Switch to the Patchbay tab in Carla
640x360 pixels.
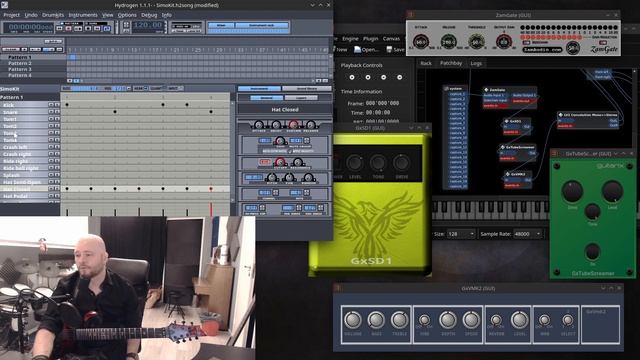451,63
